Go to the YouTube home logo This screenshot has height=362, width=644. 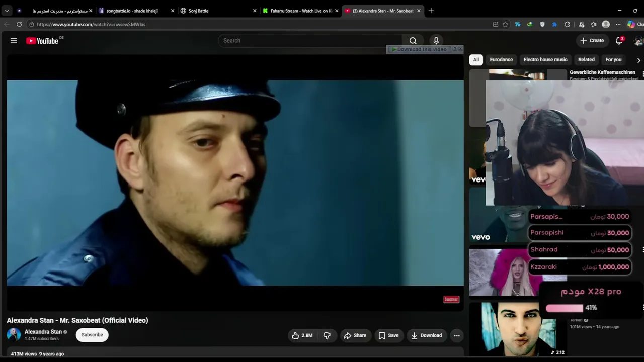[x=42, y=41]
